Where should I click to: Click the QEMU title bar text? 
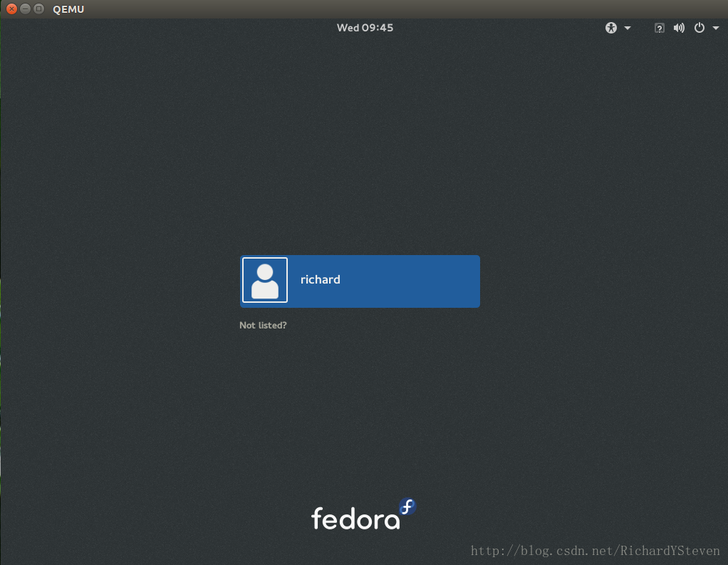[68, 9]
